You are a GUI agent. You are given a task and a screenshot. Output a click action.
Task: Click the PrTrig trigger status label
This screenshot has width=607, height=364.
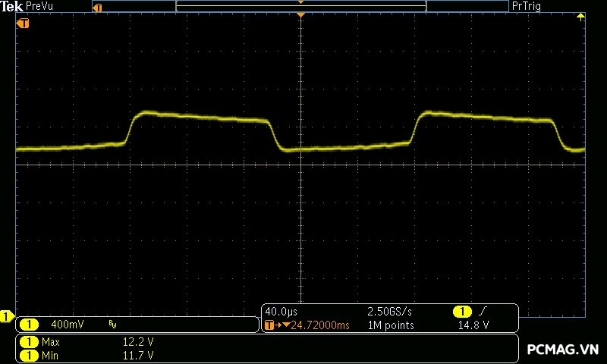pyautogui.click(x=527, y=6)
